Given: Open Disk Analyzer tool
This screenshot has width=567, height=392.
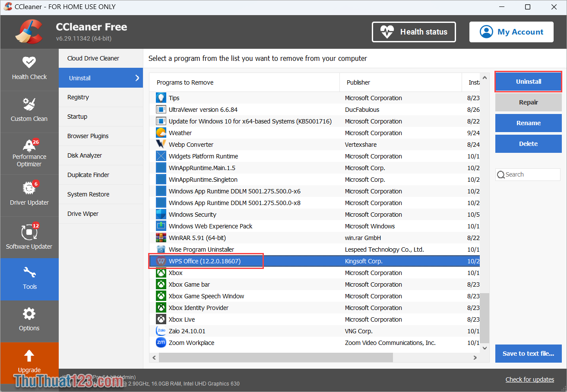Looking at the screenshot, I should (x=101, y=155).
